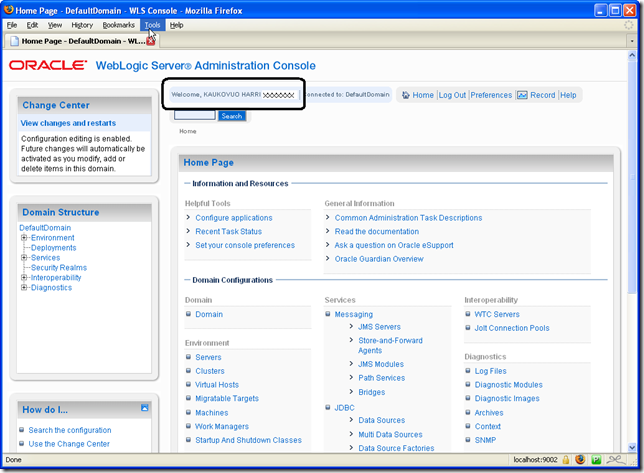Click the arrow beside JMS Servers

(x=351, y=326)
